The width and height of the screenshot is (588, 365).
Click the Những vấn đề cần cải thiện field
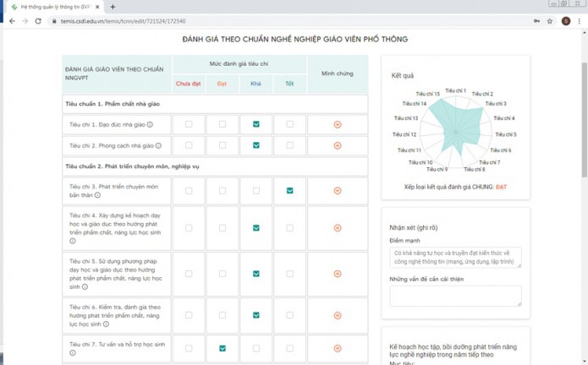click(455, 296)
